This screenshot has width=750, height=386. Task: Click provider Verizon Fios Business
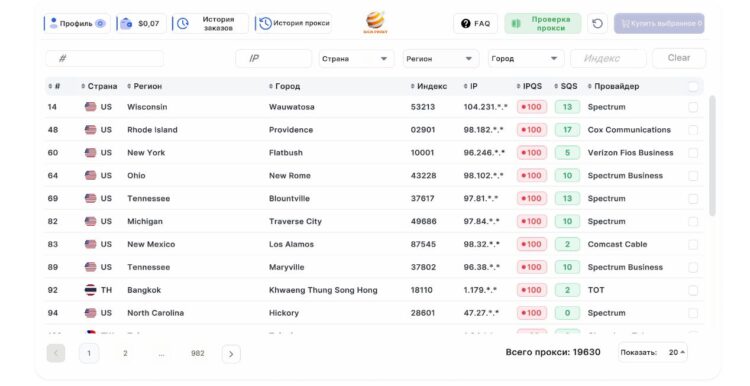630,153
